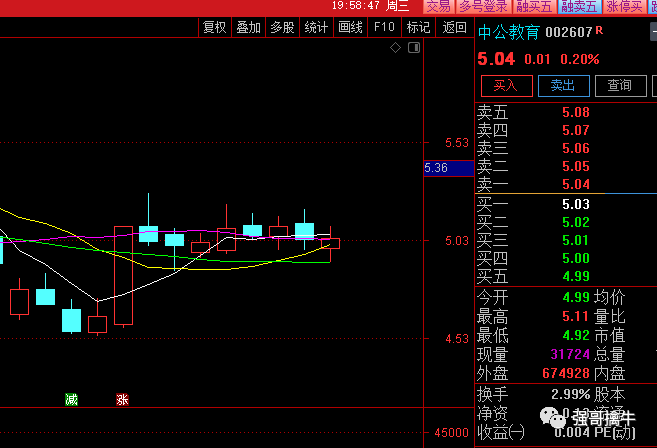Select the 融卖五 top button

point(579,6)
